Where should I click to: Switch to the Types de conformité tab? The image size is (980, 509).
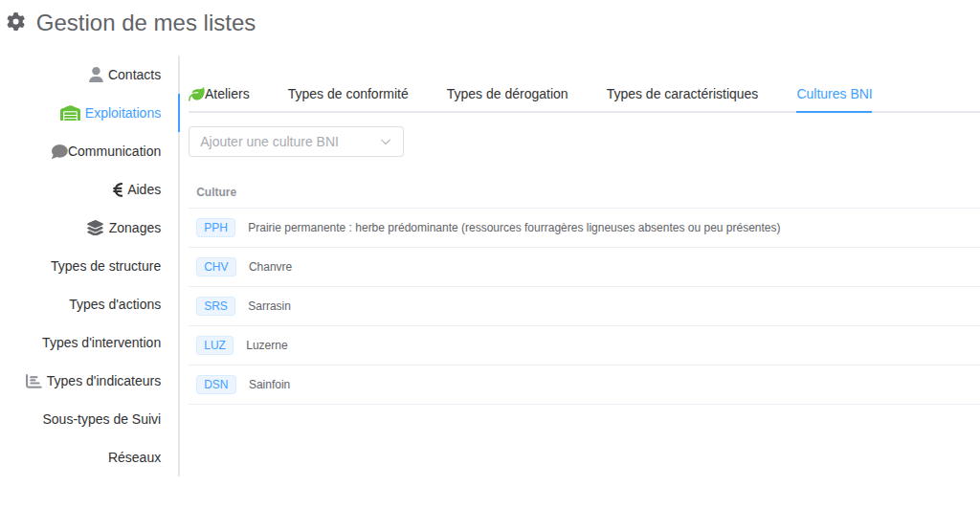[348, 94]
